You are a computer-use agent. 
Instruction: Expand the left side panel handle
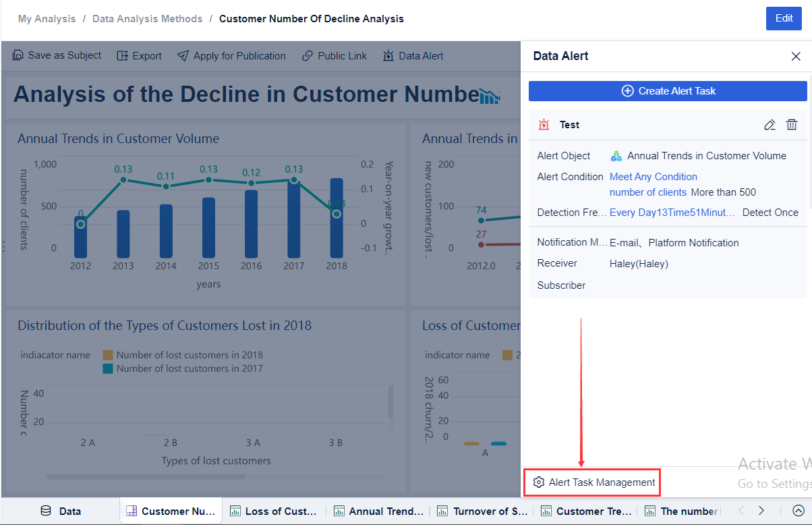[x=3, y=248]
